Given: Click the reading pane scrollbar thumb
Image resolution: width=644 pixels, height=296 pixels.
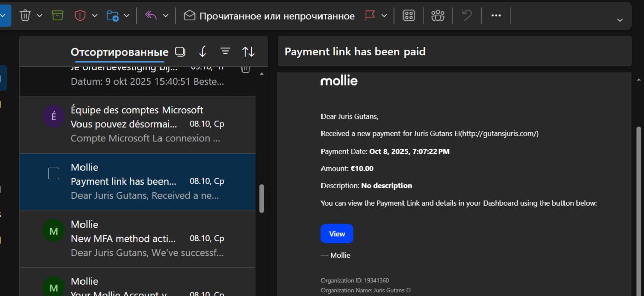Looking at the screenshot, I should point(639,211).
